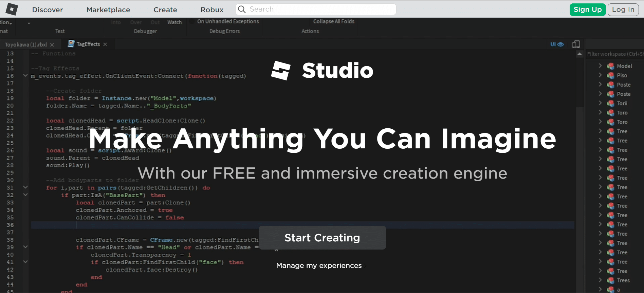Switch to the TagEffects script tab
The image size is (644, 293).
point(88,44)
